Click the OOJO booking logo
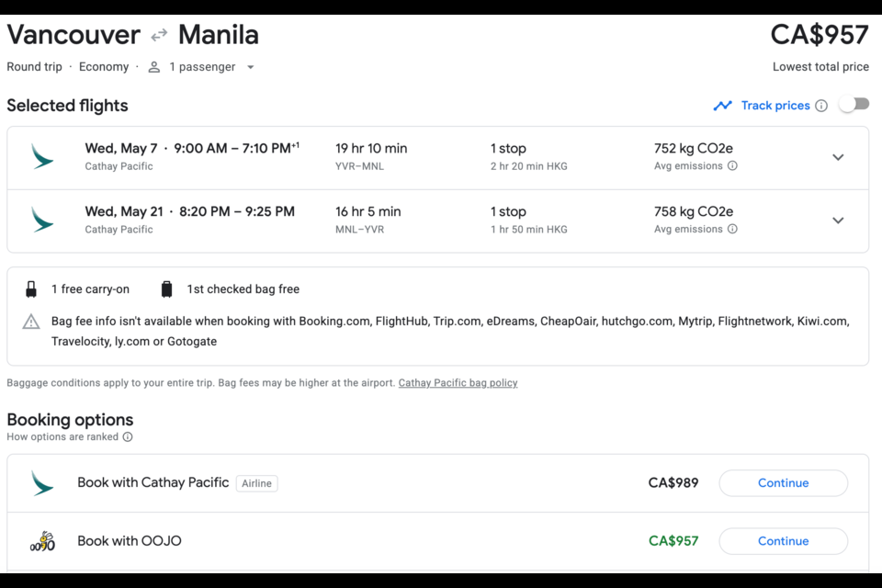Image resolution: width=882 pixels, height=588 pixels. 41,541
